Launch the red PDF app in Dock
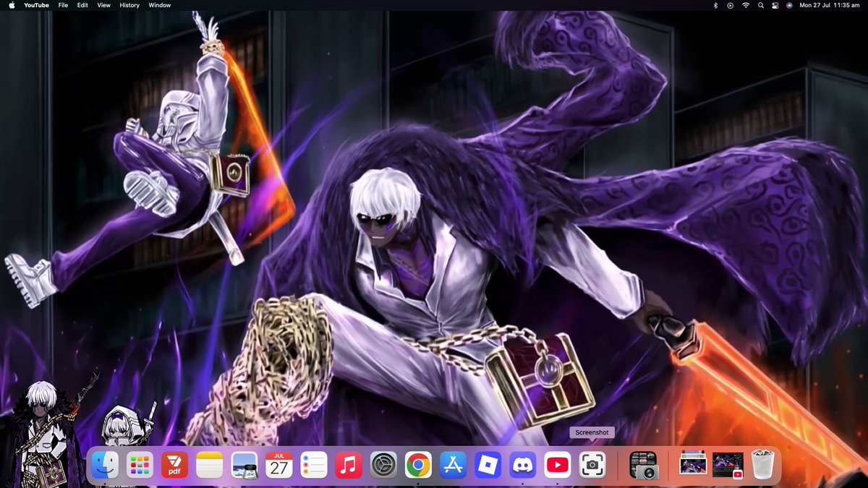 click(x=175, y=466)
